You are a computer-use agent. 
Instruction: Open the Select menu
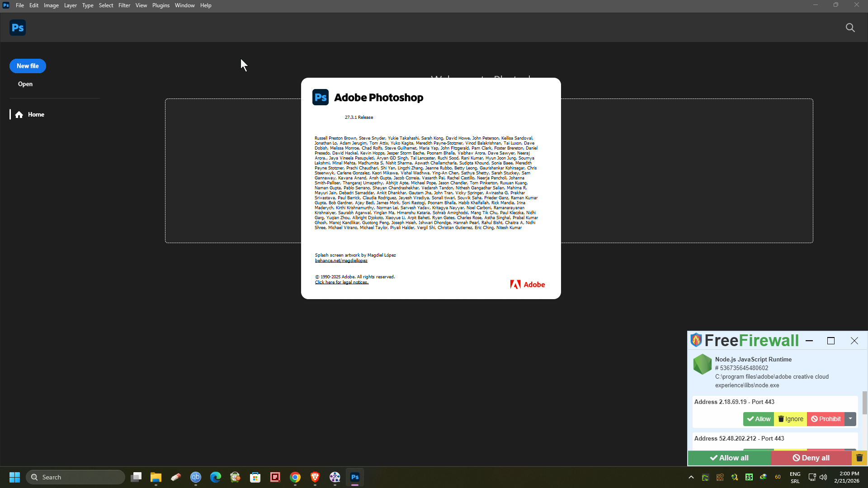(106, 5)
